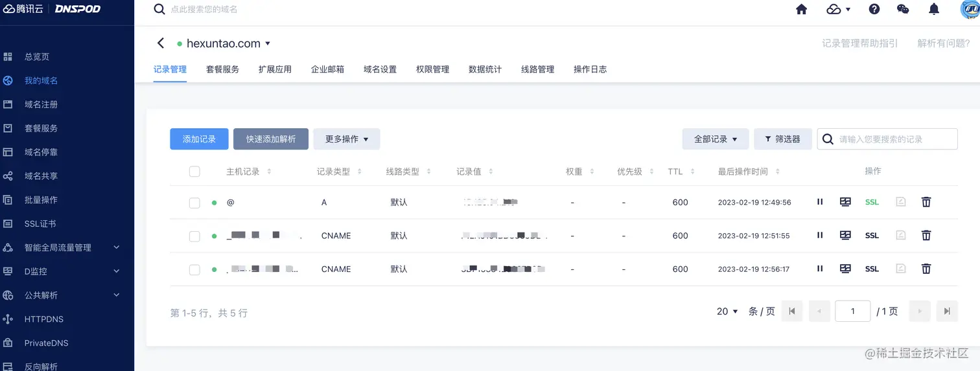Click remark icon for @ record
Image resolution: width=980 pixels, height=371 pixels.
(900, 202)
